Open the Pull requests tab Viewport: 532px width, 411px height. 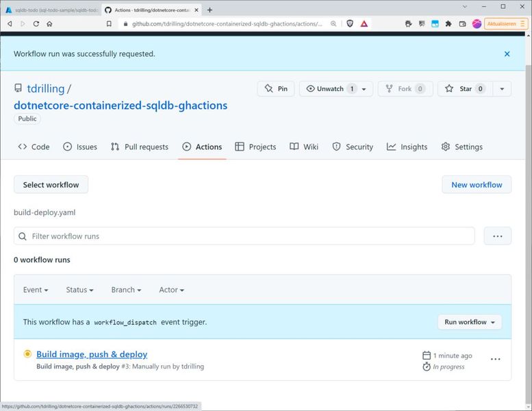tap(140, 147)
